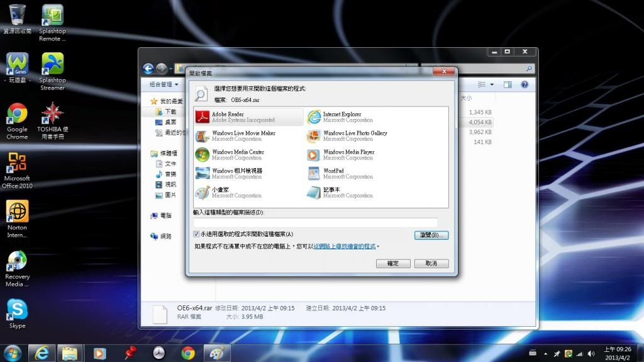Screen dimensions: 644x362
Task: Open Norton Internet Security desktop icon
Action: (17, 219)
